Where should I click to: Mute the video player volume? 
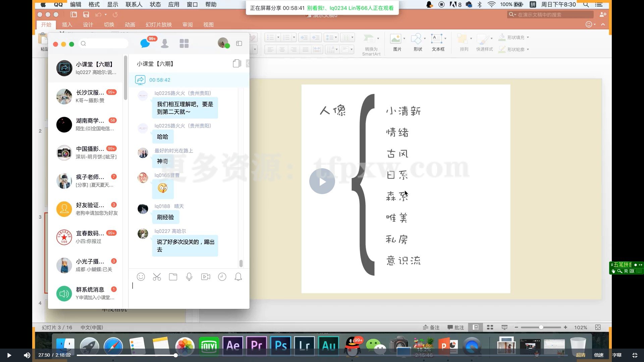pos(27,355)
